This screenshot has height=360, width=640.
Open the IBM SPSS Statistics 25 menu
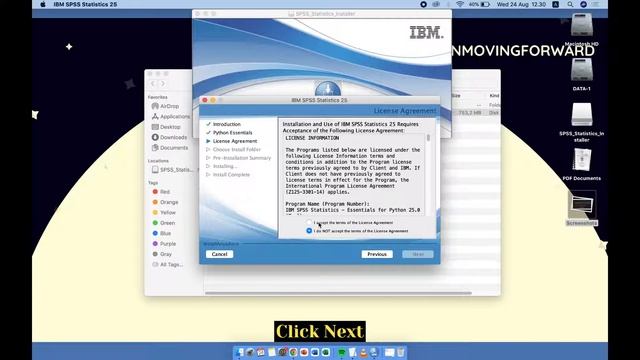click(85, 4)
